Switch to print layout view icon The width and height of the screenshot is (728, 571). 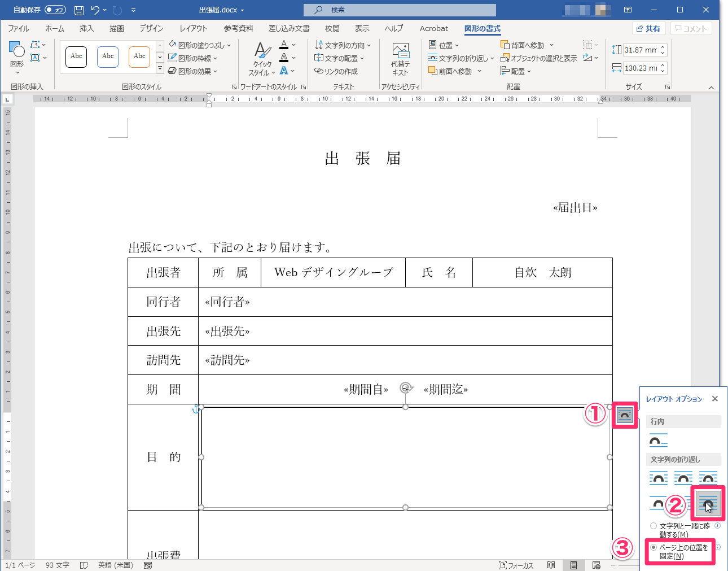[x=573, y=565]
